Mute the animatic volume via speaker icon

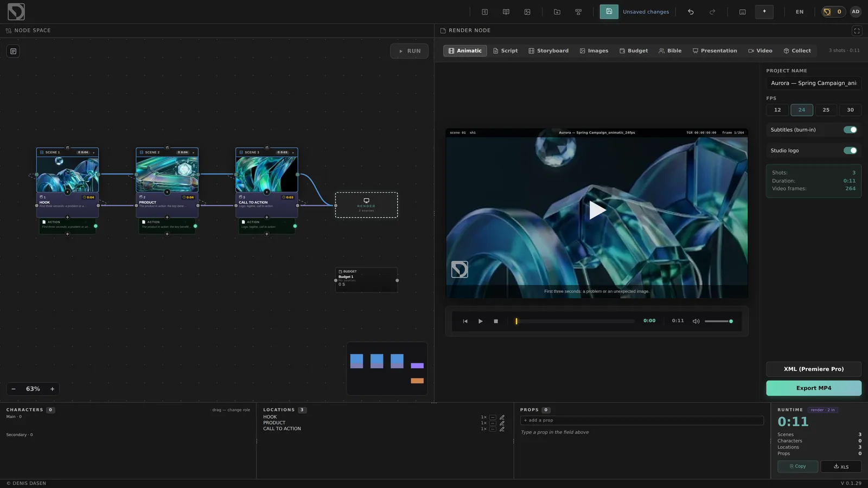pyautogui.click(x=696, y=321)
